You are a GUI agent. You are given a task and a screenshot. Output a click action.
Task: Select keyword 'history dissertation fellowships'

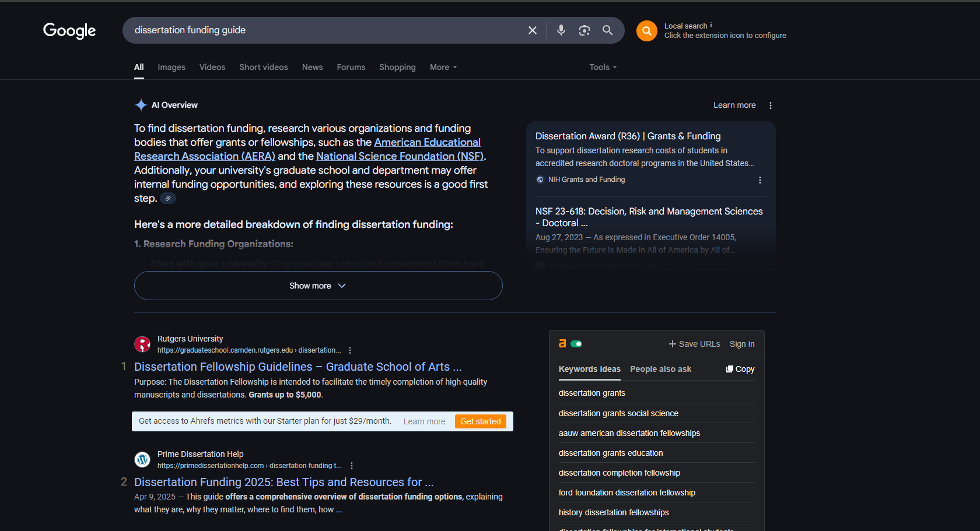click(x=614, y=512)
